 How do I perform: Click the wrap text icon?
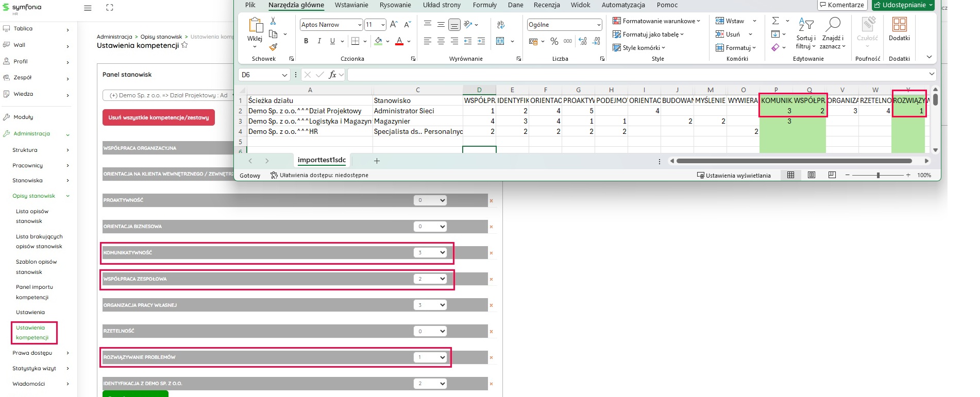coord(500,25)
